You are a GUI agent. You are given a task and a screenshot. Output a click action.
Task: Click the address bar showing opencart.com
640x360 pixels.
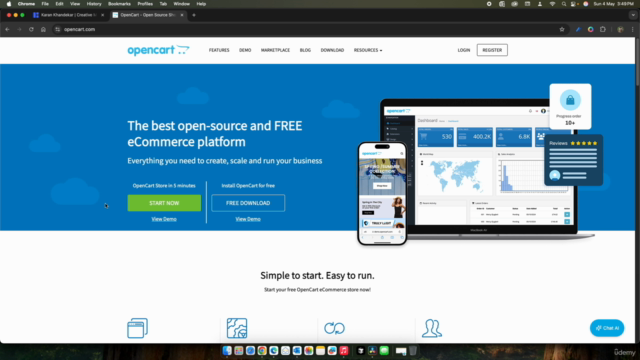click(x=310, y=29)
